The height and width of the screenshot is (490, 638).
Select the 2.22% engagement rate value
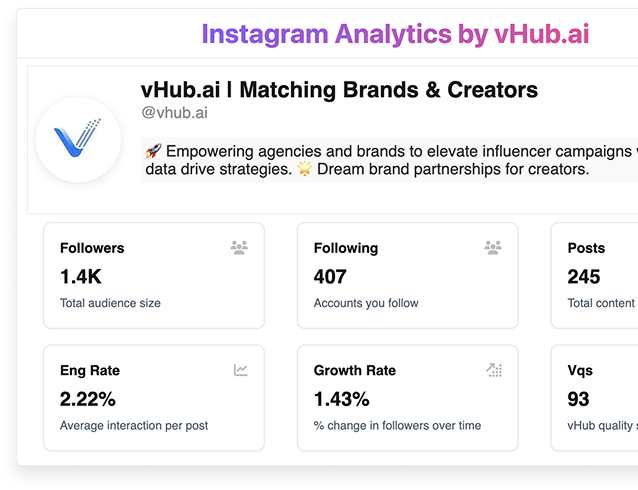(x=88, y=399)
